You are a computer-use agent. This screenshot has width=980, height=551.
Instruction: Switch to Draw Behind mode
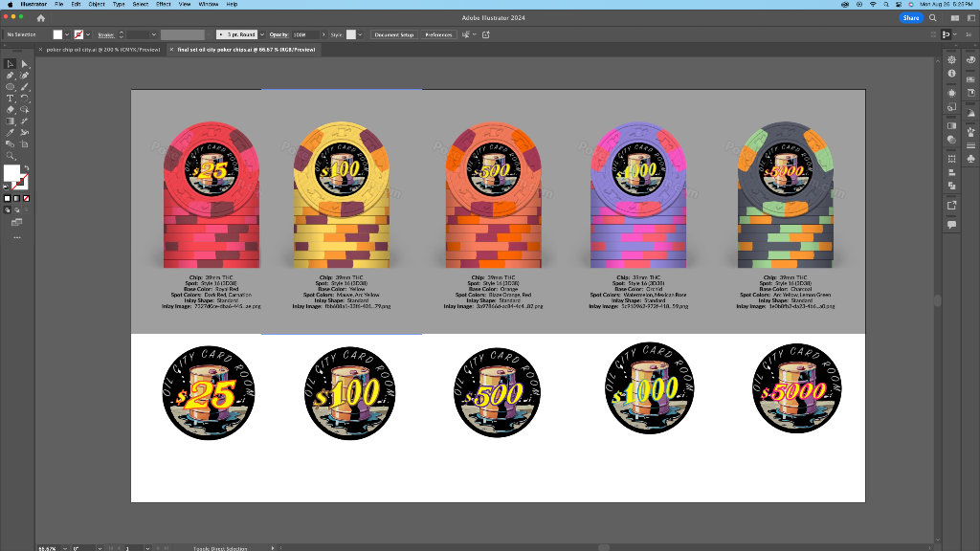tap(16, 209)
